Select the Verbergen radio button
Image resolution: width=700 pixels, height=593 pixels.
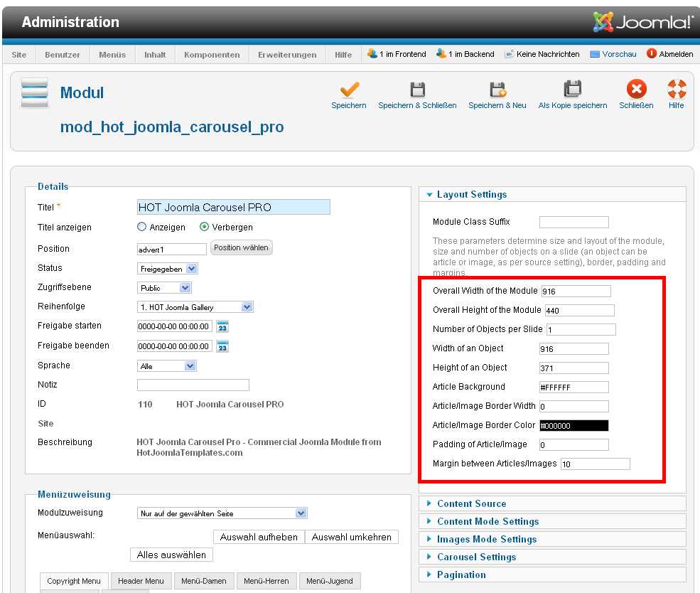(204, 227)
